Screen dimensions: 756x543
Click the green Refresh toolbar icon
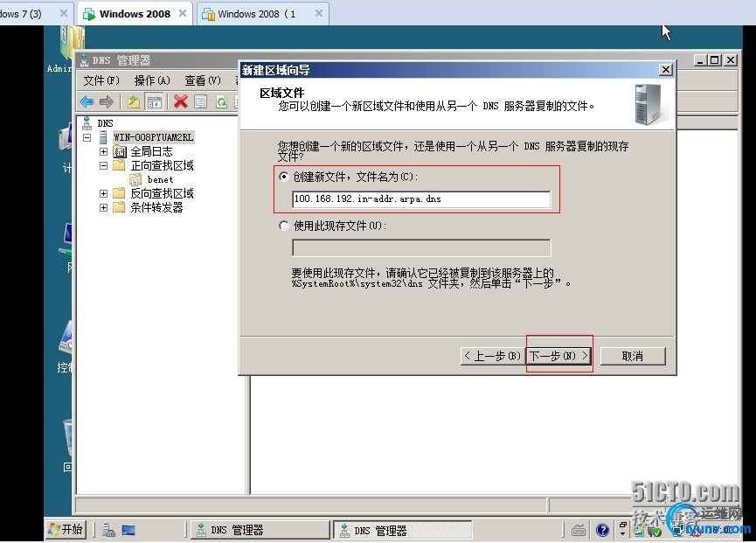(x=221, y=101)
